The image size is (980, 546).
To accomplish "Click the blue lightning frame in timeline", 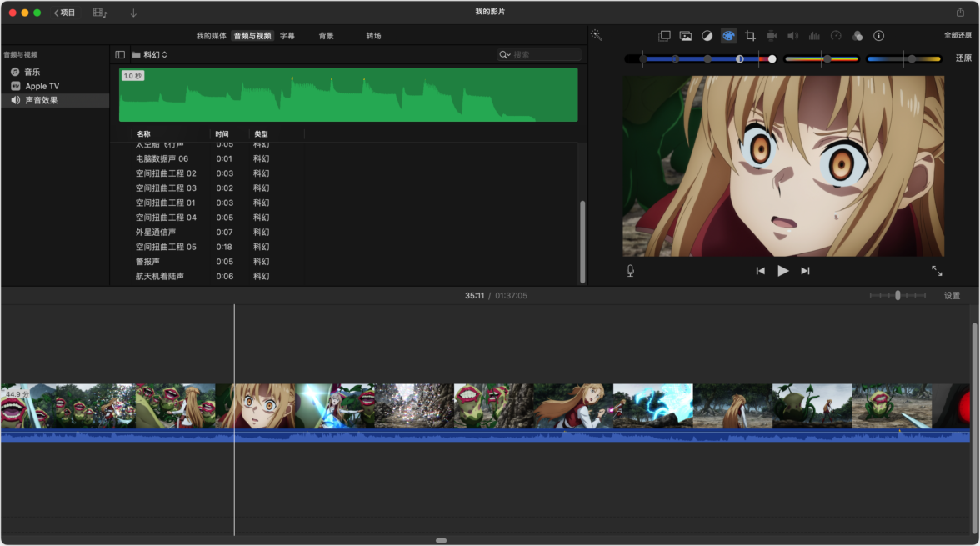I will click(653, 406).
